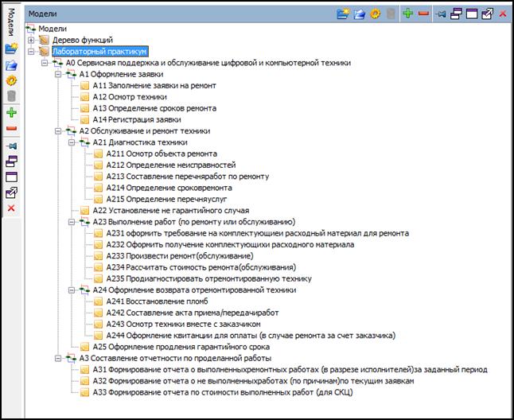Viewport: 514px width, 420px height.
Task: Click the new model icon in the left vertical toolbar
Action: pos(11,49)
